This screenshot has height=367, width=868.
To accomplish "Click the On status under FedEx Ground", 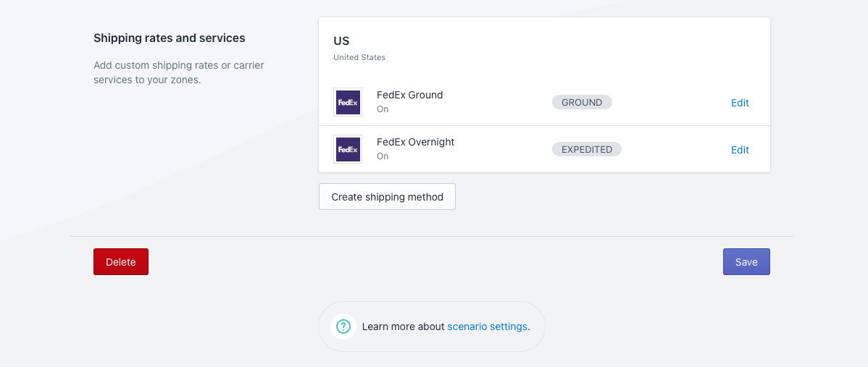I will 383,109.
